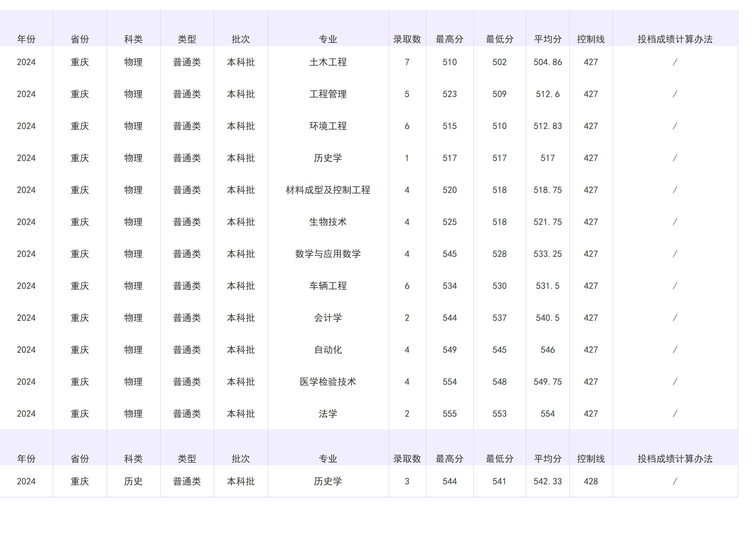The height and width of the screenshot is (534, 756).
Task: Select the 数学与应用数学 major cell
Action: click(328, 254)
